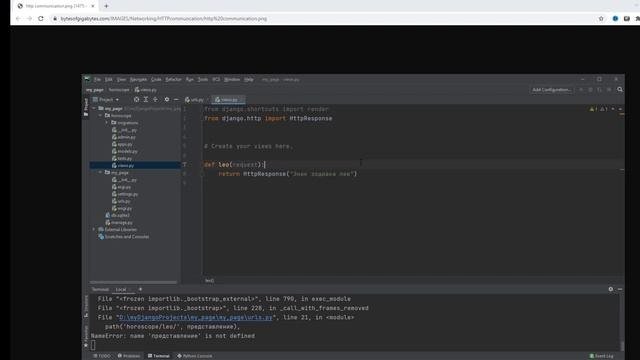This screenshot has width=640, height=360.
Task: Select models.py in the project tree
Action: pos(125,151)
